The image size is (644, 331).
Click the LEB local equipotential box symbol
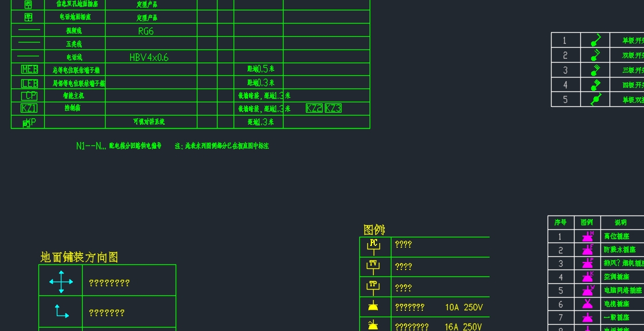point(29,83)
